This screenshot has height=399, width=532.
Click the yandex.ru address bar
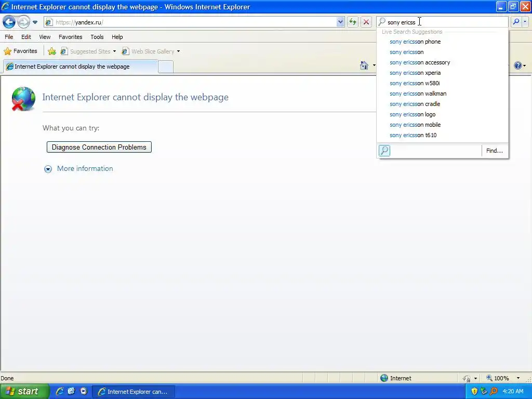click(193, 22)
